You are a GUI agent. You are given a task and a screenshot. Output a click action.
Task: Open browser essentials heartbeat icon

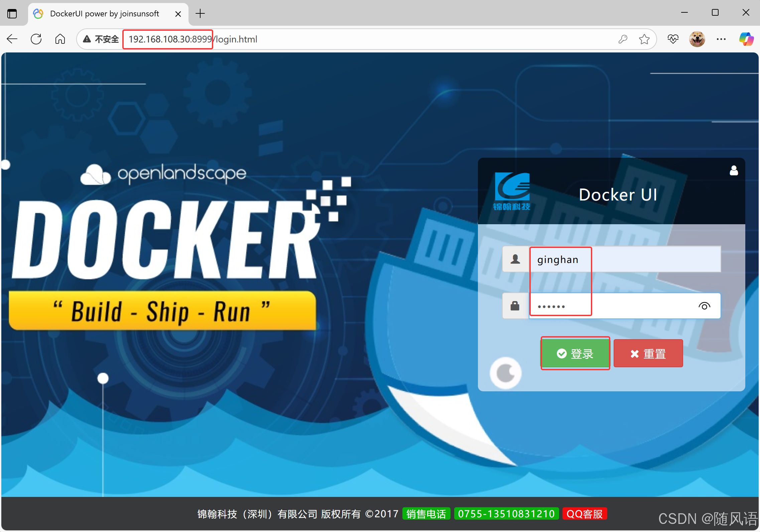point(673,39)
